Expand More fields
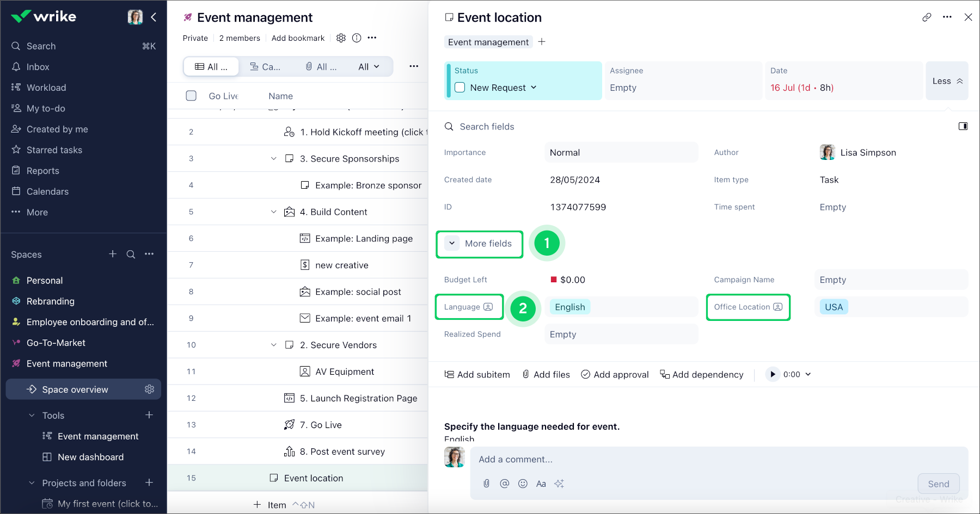980x514 pixels. [x=479, y=244]
